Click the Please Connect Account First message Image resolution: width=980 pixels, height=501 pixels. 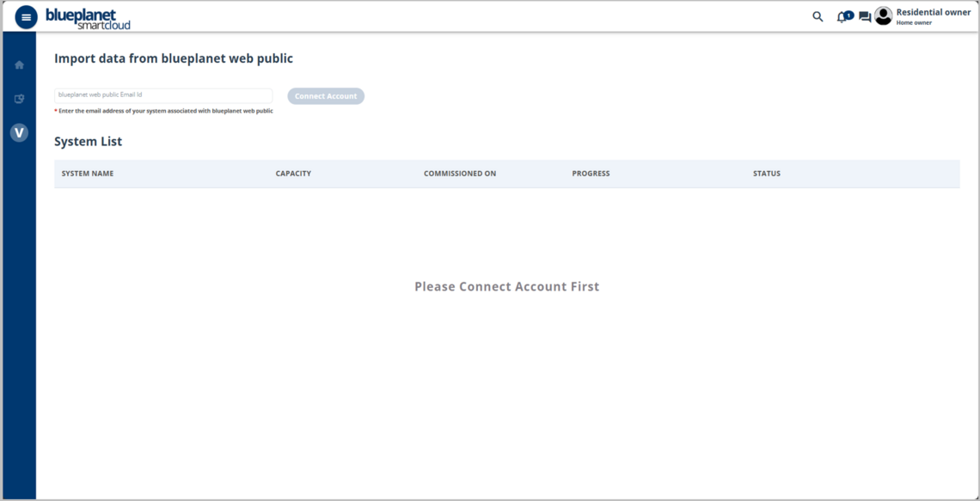[x=506, y=287]
